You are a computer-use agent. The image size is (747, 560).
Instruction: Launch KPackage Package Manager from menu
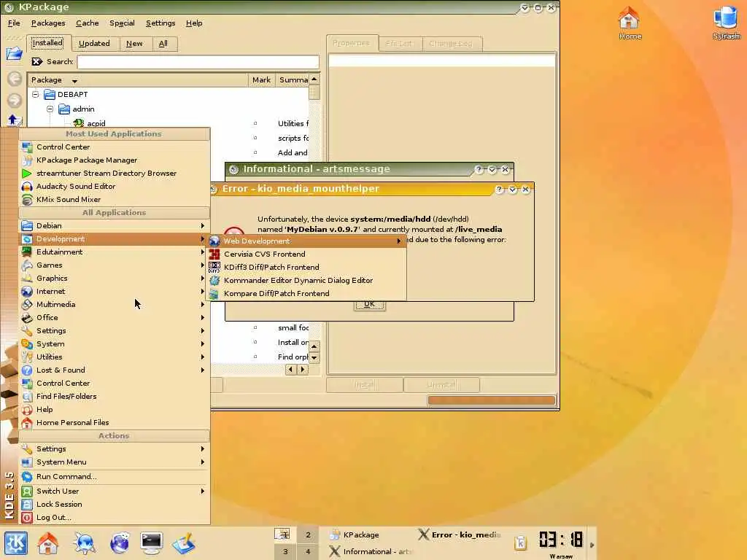(115, 160)
